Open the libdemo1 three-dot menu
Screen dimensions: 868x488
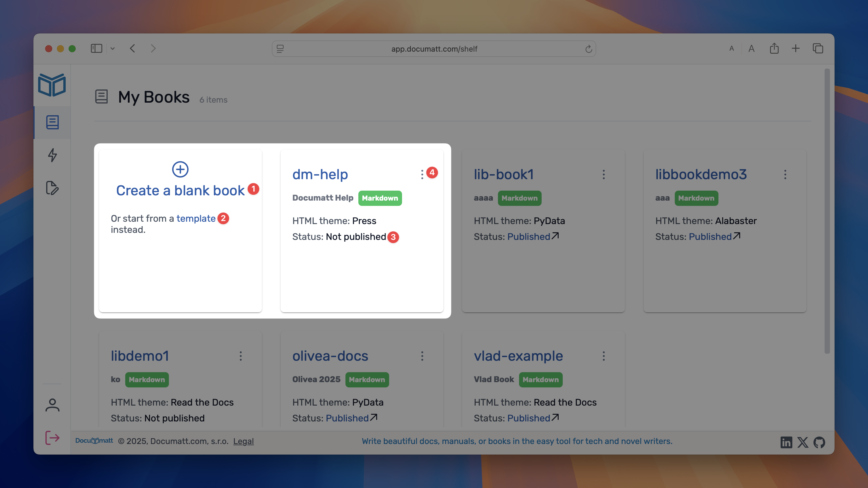240,356
